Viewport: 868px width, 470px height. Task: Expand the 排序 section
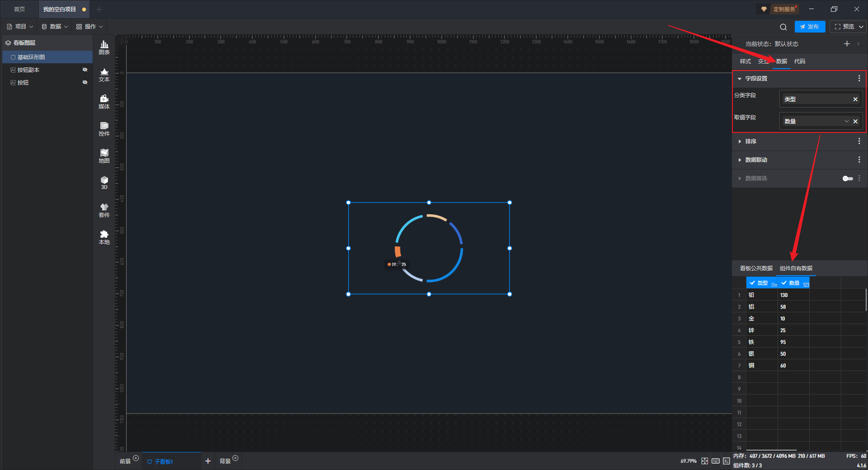pyautogui.click(x=750, y=141)
